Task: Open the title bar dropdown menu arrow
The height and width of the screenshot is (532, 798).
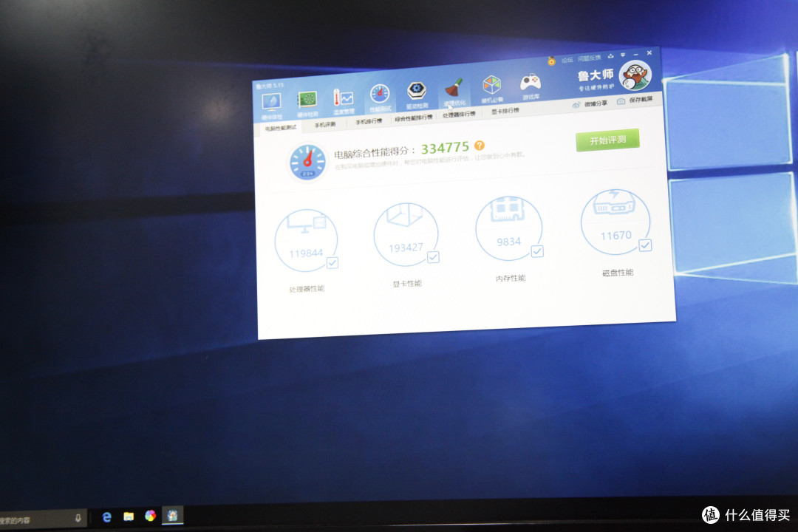Action: (x=623, y=55)
